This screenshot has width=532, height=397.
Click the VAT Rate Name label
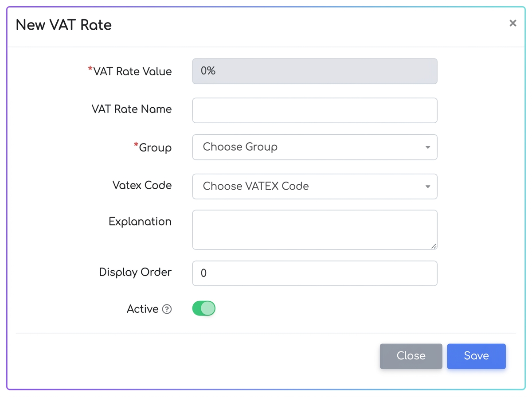click(x=132, y=109)
